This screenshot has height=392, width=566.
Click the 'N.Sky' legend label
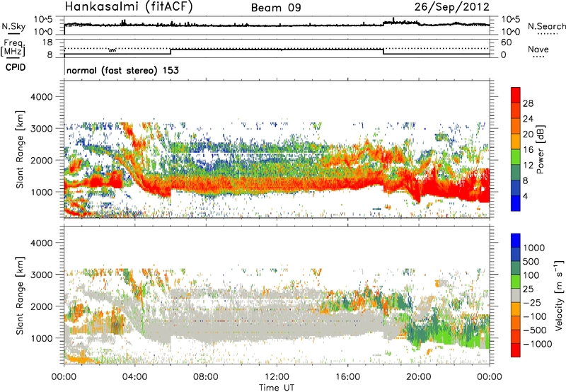[x=13, y=26]
